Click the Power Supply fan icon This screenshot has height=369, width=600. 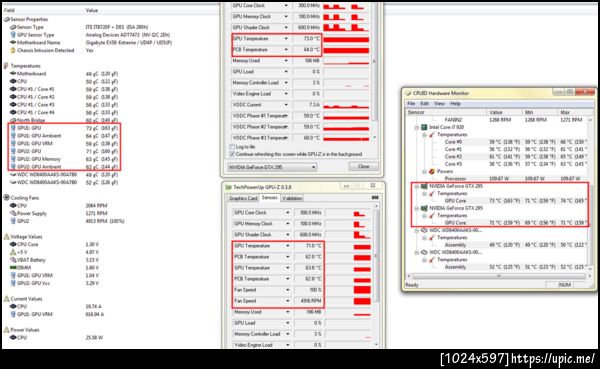pyautogui.click(x=13, y=213)
